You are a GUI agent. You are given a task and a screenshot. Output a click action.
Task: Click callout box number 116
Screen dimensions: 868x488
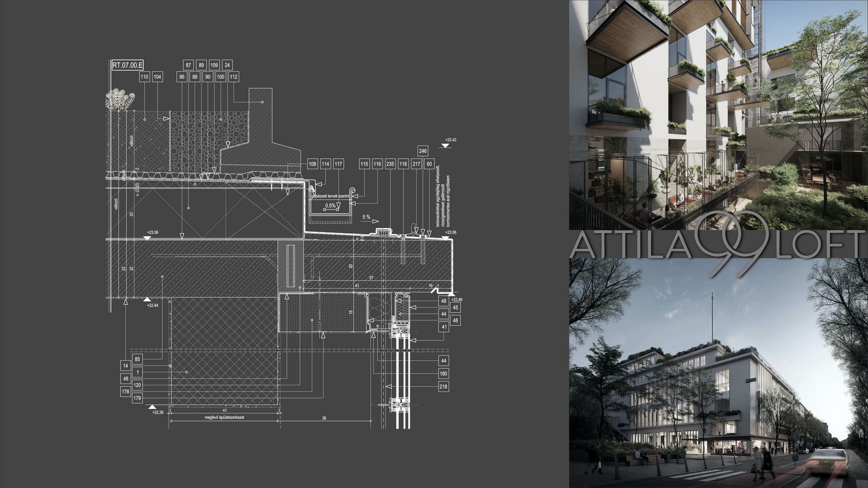click(x=377, y=164)
